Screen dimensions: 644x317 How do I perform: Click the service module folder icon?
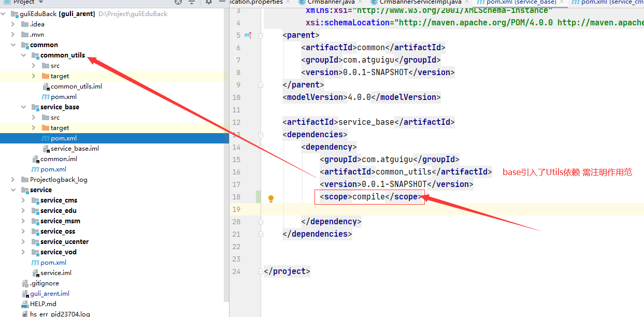click(25, 190)
